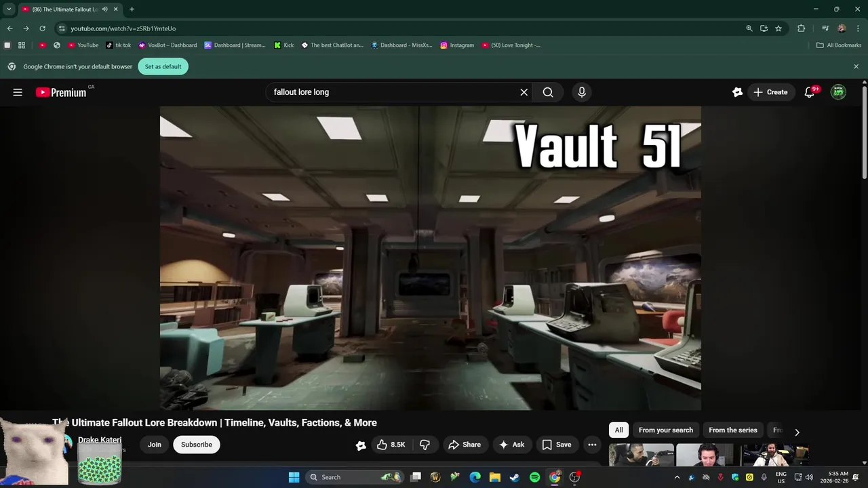Screen dimensions: 868x488
Task: Run search with the magnifier button
Action: (x=548, y=92)
